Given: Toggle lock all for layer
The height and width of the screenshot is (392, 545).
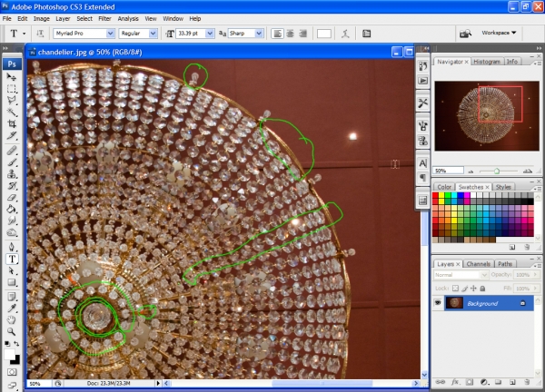Looking at the screenshot, I should (x=482, y=289).
